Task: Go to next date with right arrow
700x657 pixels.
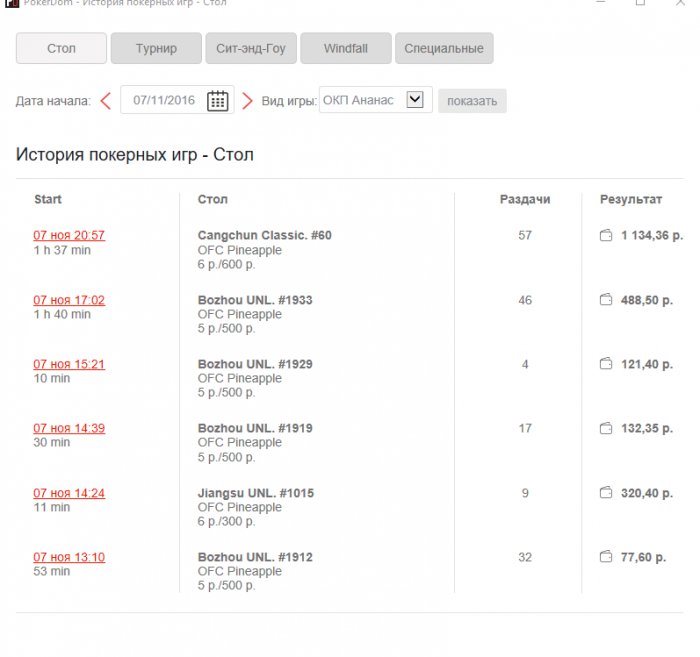Action: [x=248, y=100]
